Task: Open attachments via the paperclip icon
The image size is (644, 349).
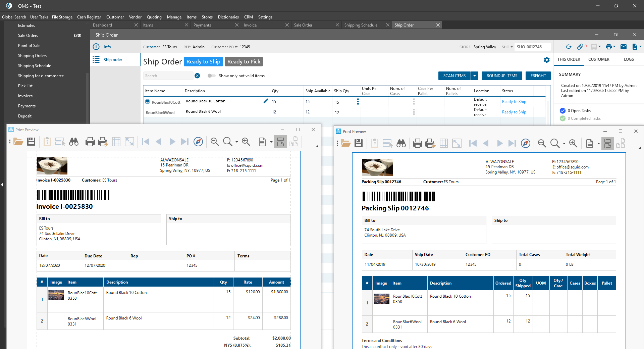Action: coord(580,47)
